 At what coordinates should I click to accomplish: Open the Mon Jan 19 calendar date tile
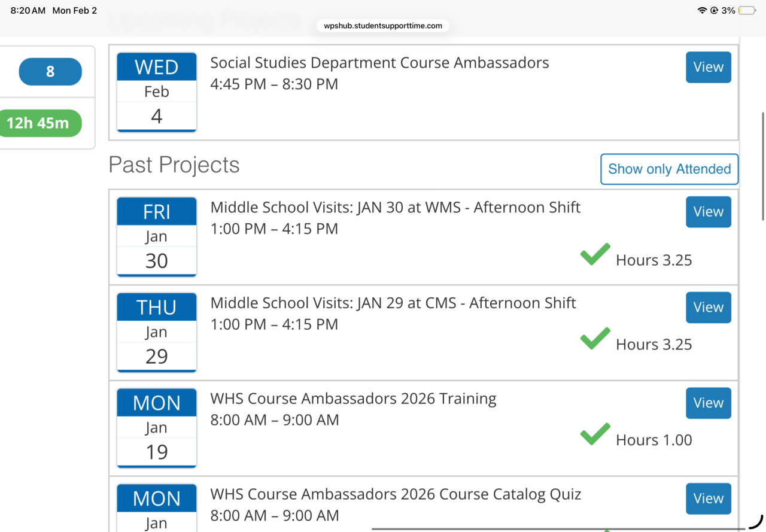click(157, 428)
